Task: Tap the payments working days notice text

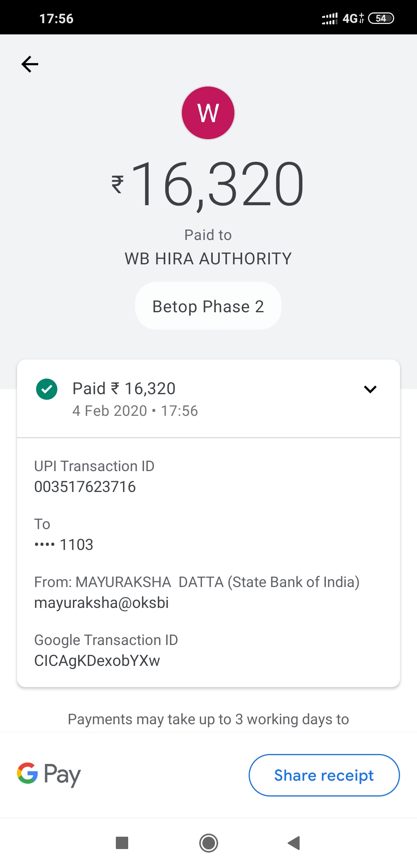Action: 208,719
